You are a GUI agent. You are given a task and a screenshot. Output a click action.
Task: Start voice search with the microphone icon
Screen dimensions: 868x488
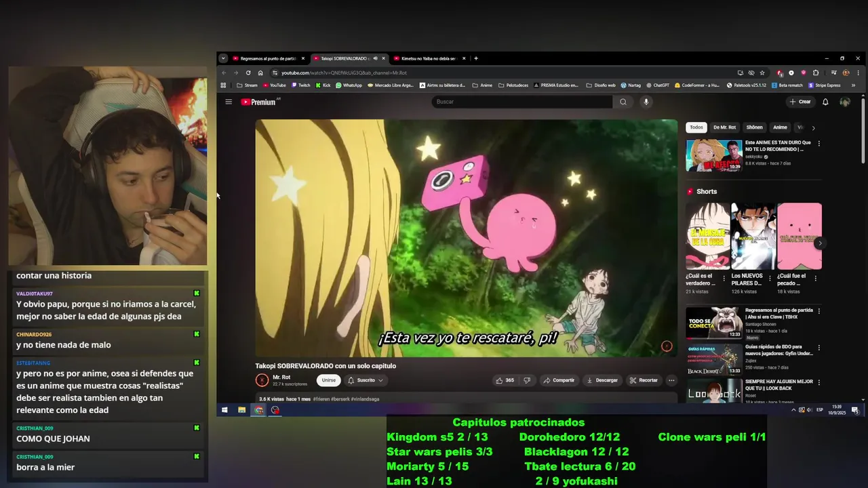point(646,102)
